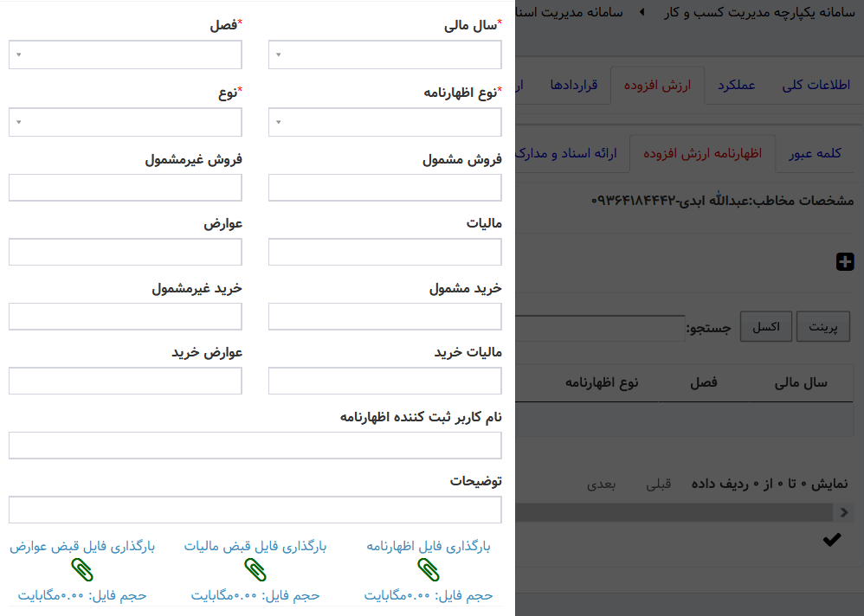Click the اکسل button
The image size is (864, 616).
[765, 325]
